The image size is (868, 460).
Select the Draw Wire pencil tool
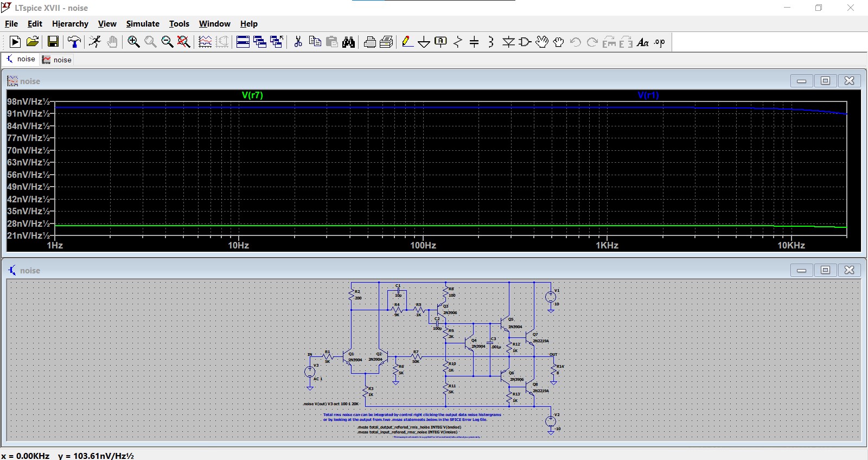pyautogui.click(x=407, y=42)
